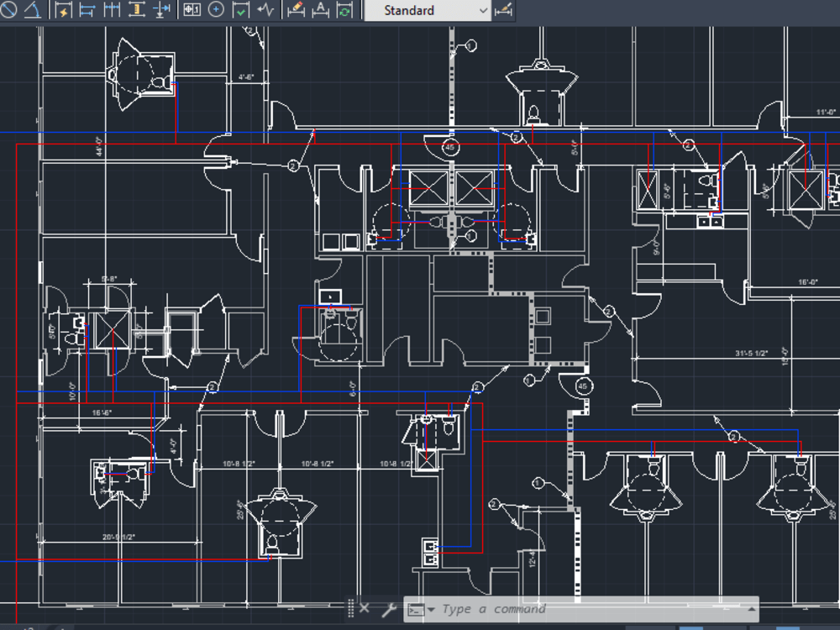Click the Dimension Update refresh icon

[346, 10]
